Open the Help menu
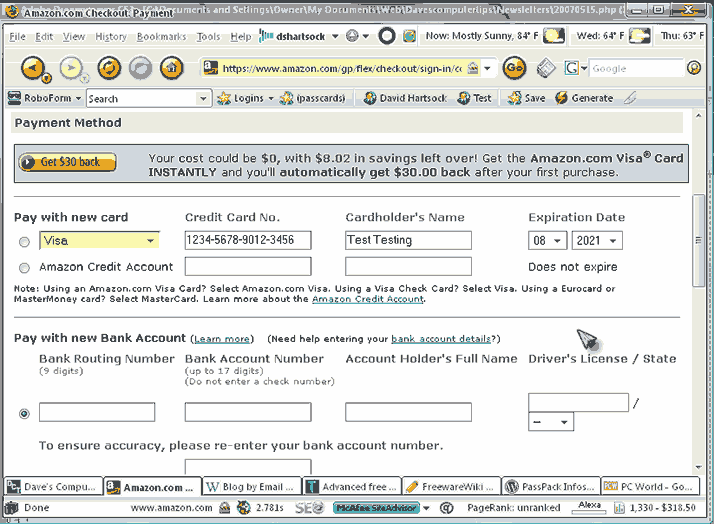 pos(240,36)
